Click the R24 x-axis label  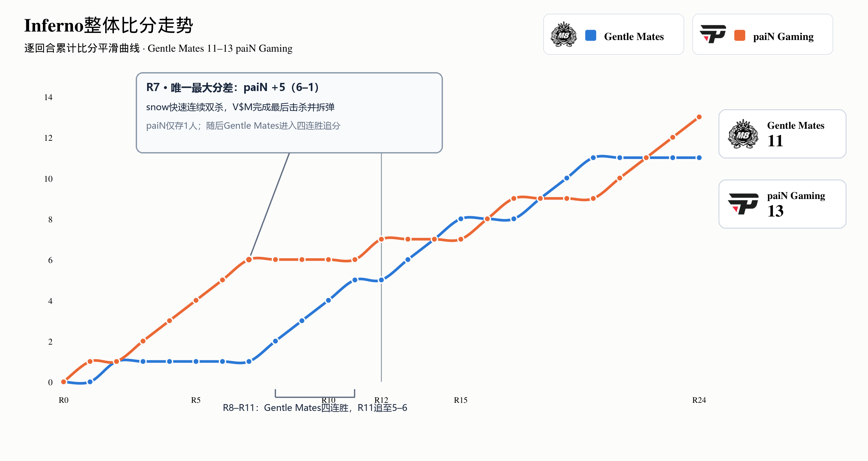pos(699,400)
